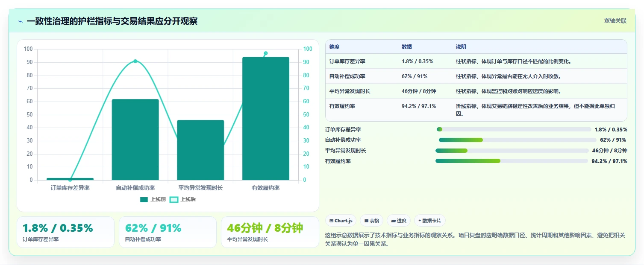
Task: Click the description starting 折线指标，体现交易链路
Action: tap(535, 110)
